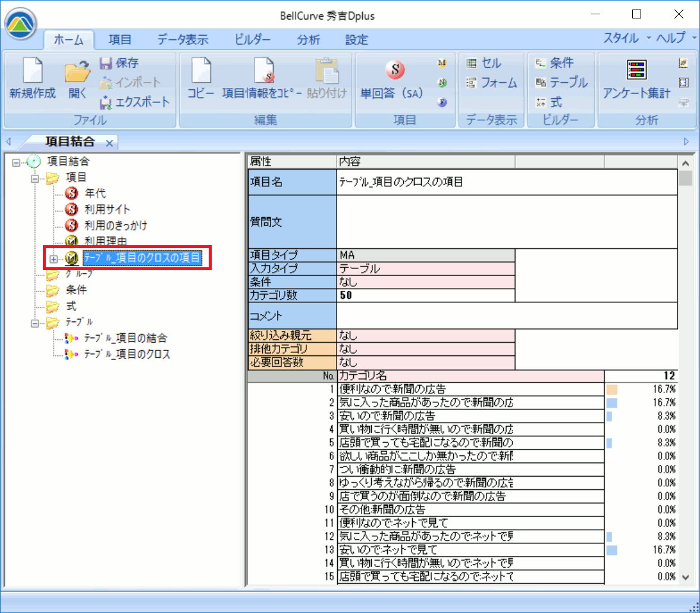Viewport: 700px width, 613px height.
Task: Select the グループ folder in the tree
Action: click(x=79, y=274)
